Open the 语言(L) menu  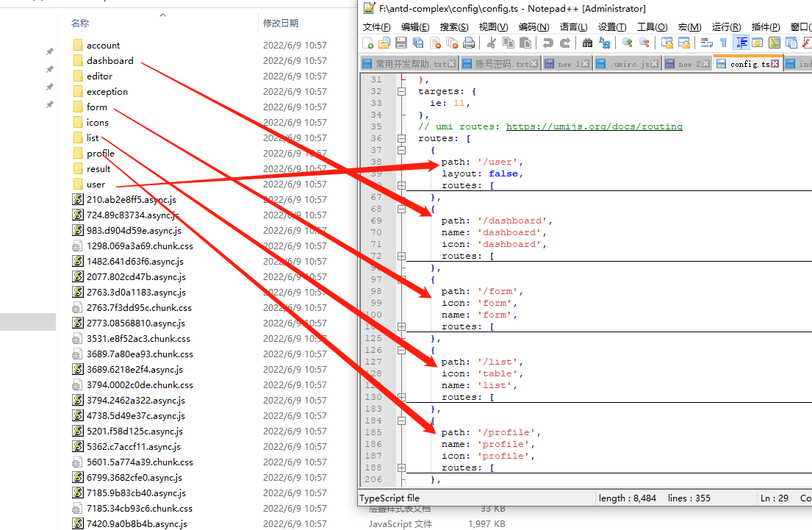coord(573,27)
